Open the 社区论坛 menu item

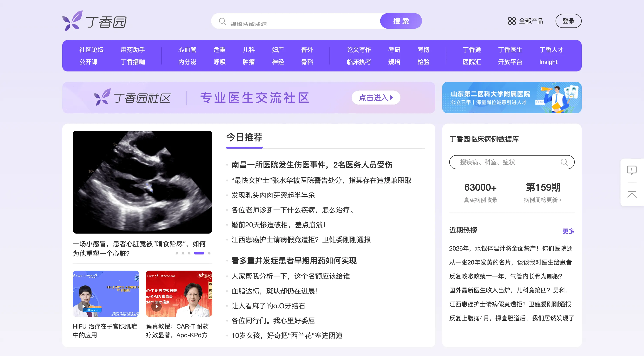pyautogui.click(x=91, y=49)
